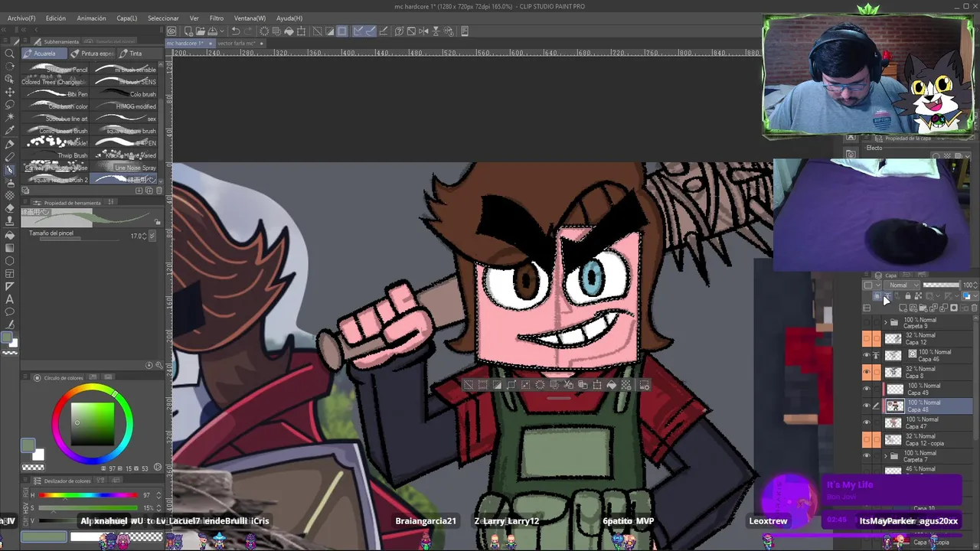Select the Thwip Brush subtool

56,155
